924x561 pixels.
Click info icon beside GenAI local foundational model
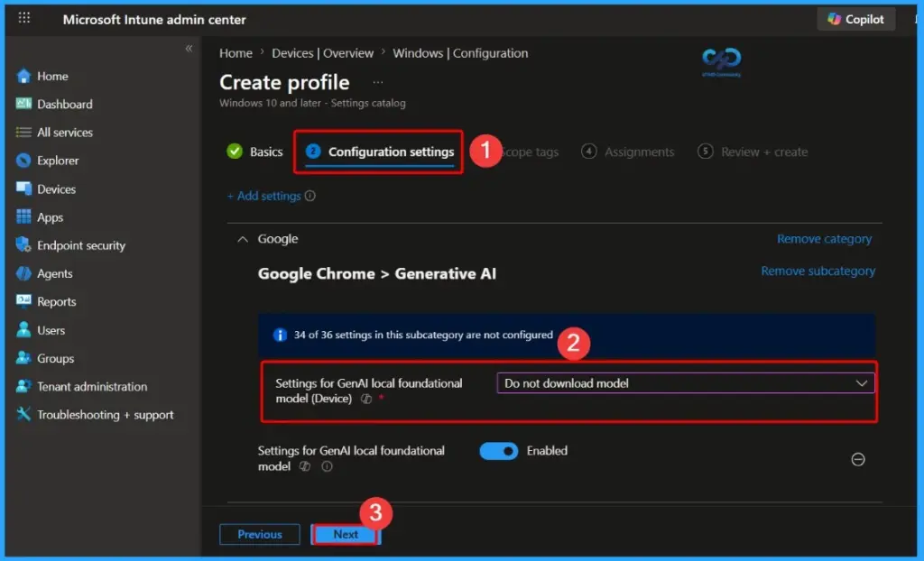327,466
